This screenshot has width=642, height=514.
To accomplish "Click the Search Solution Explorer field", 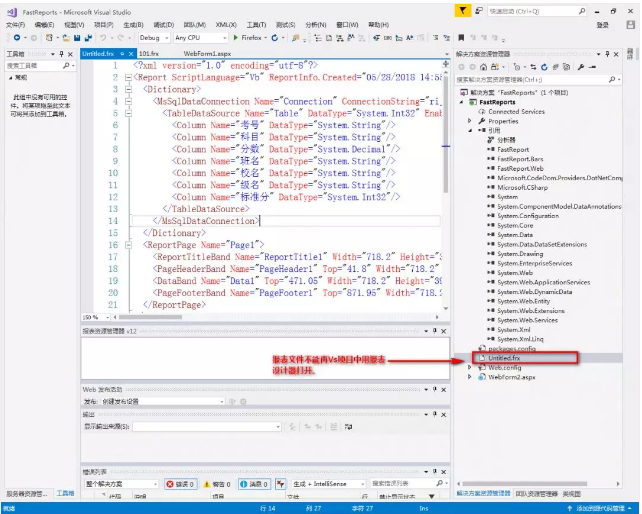I will [x=538, y=79].
